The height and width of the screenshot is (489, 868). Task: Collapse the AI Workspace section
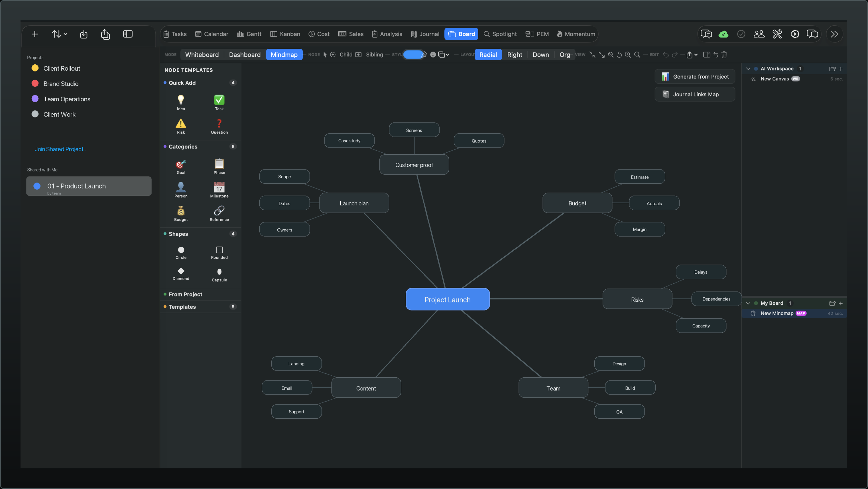coord(748,69)
